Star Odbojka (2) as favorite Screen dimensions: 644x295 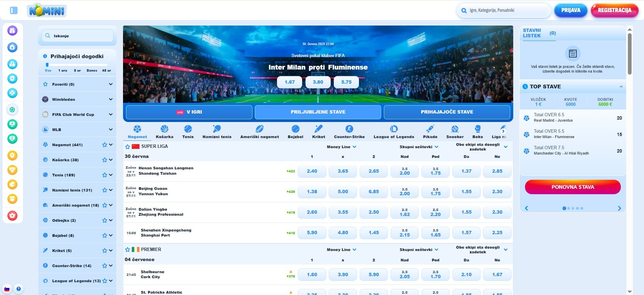coord(105,220)
